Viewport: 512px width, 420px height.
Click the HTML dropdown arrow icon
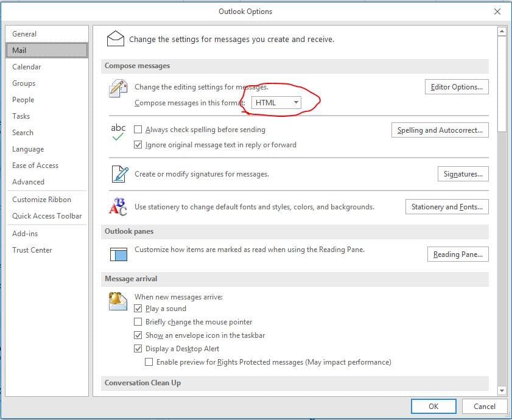coord(297,102)
